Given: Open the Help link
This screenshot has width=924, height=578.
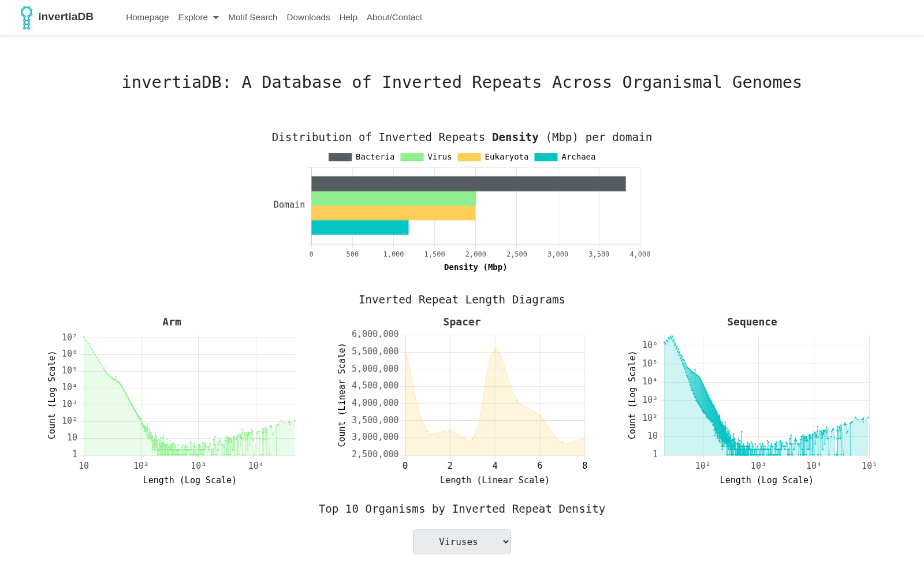Looking at the screenshot, I should point(348,17).
